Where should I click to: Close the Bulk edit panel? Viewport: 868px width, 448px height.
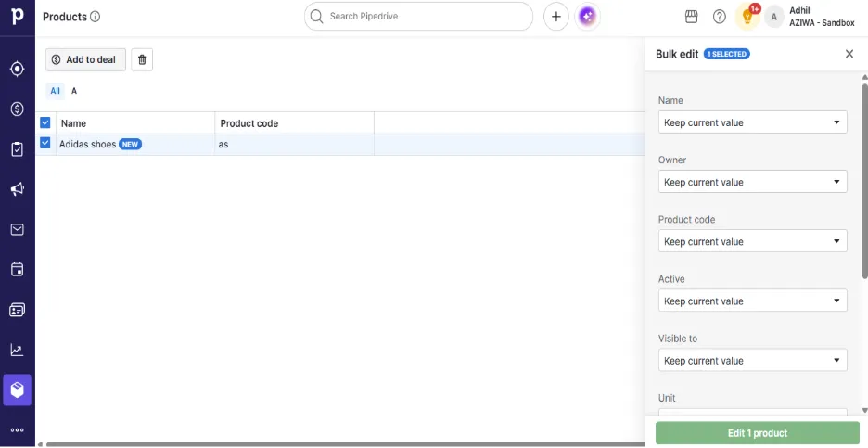849,54
